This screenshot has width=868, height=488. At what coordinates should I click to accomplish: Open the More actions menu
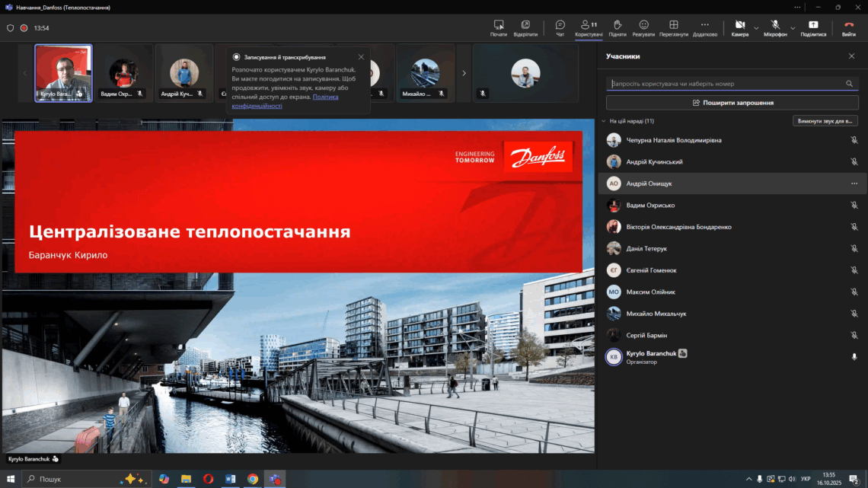point(705,27)
